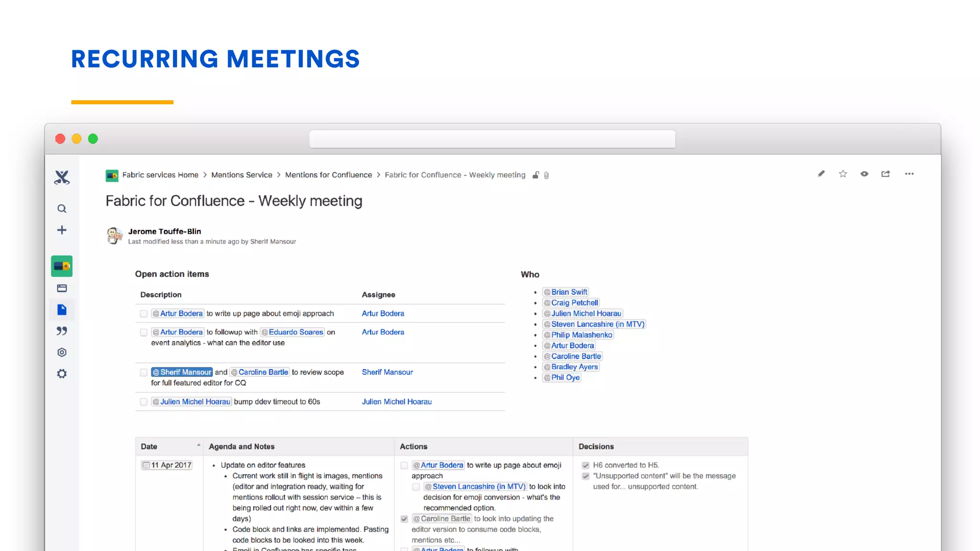Toggle the watch eye icon
Screen dimensions: 980x551
tap(864, 174)
